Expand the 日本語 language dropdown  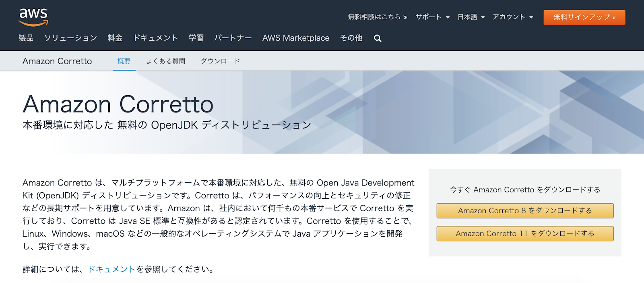(x=471, y=17)
